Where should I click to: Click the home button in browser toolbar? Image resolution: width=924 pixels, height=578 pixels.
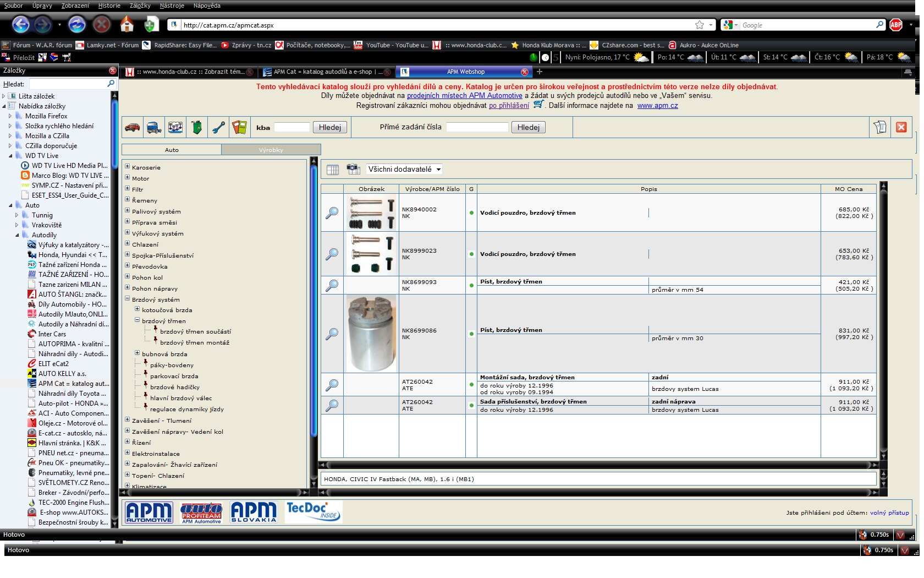coord(127,25)
